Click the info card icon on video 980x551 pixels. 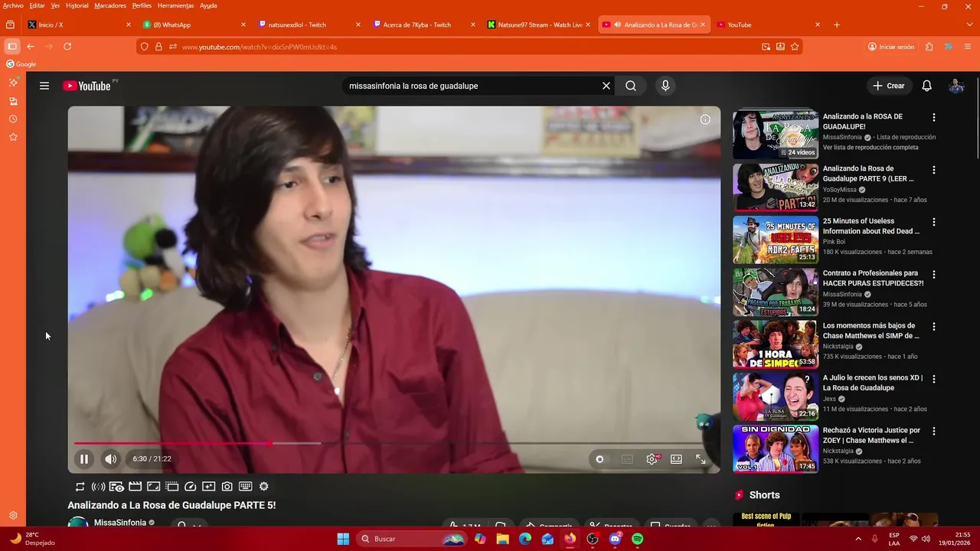pyautogui.click(x=705, y=119)
